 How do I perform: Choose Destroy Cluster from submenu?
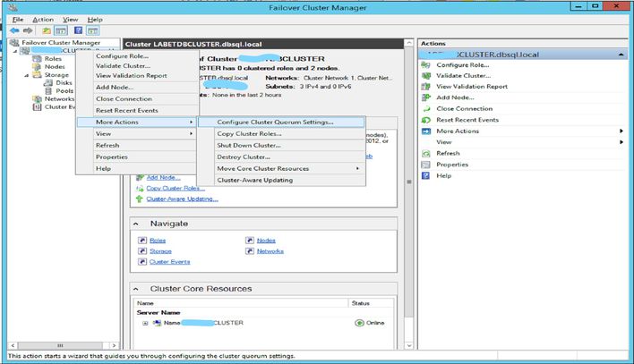click(x=281, y=157)
